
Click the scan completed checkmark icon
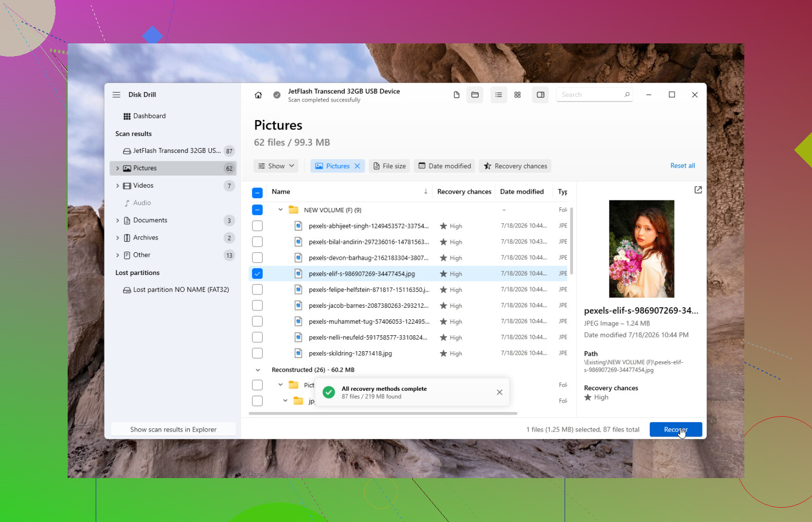click(x=276, y=95)
